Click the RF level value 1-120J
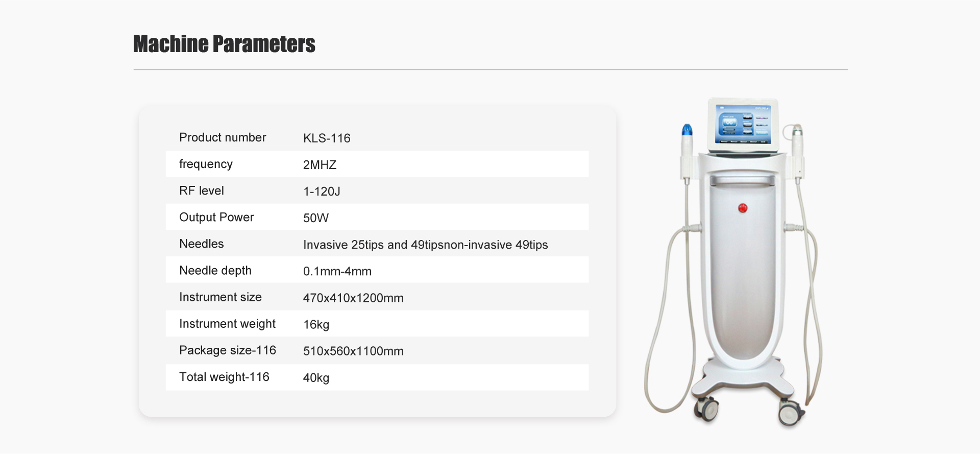 click(x=322, y=192)
